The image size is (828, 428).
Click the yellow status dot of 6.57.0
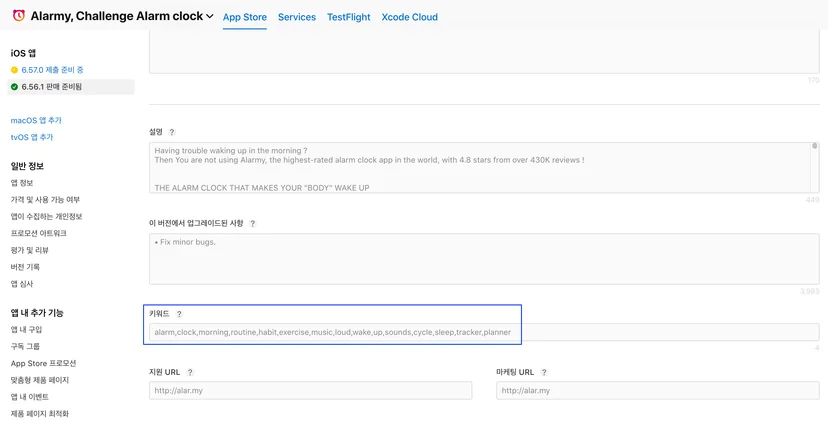[x=14, y=70]
